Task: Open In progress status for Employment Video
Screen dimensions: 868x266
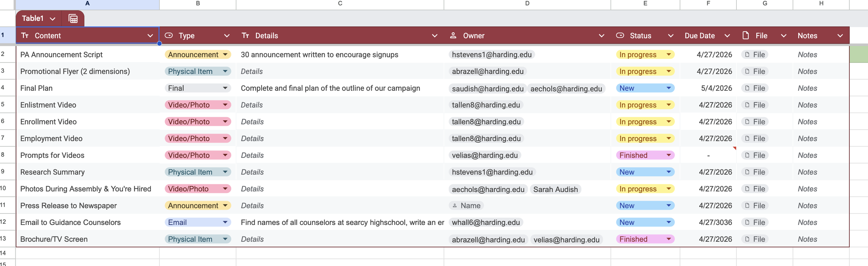Action: [645, 139]
